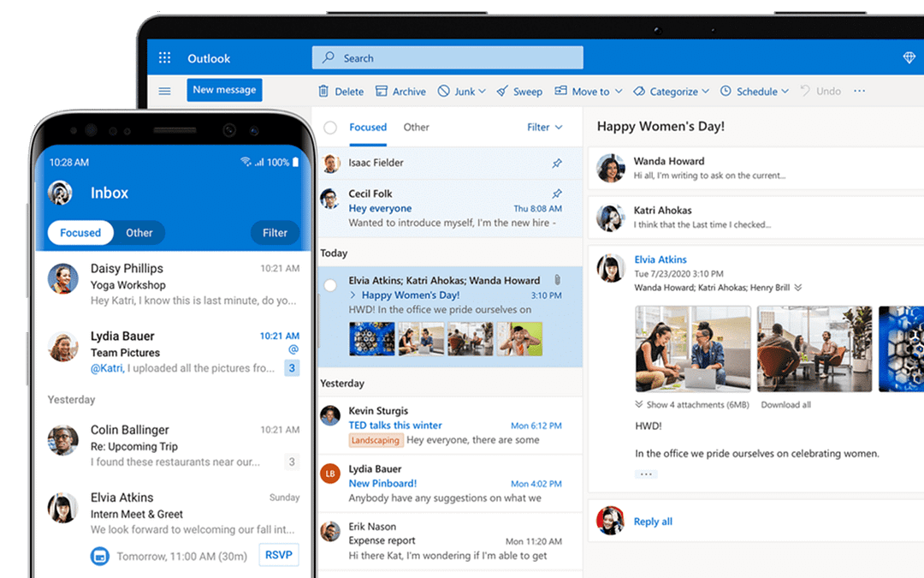This screenshot has height=578, width=924.
Task: Open the Junk dropdown arrow
Action: click(x=482, y=92)
